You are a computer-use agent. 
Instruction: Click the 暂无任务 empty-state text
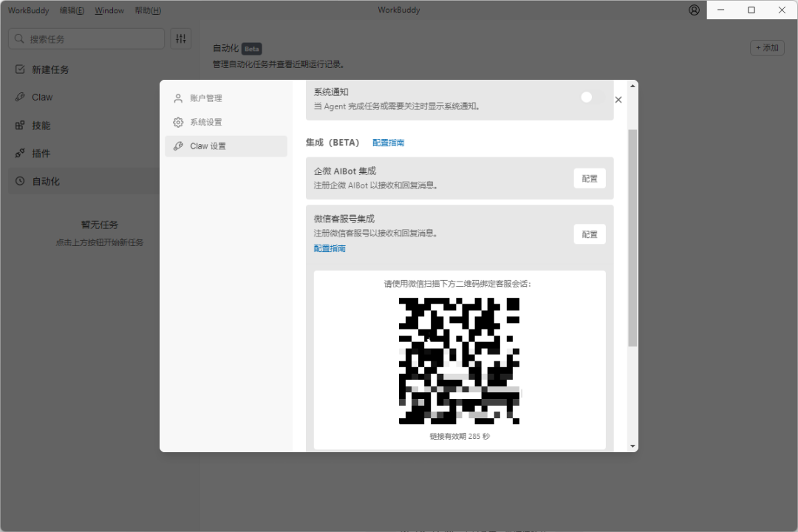[x=100, y=225]
